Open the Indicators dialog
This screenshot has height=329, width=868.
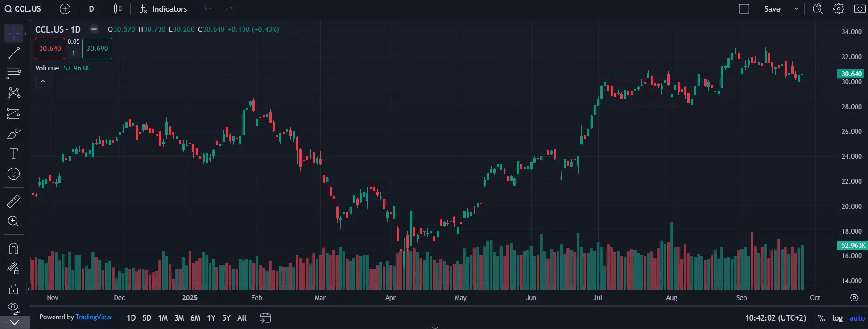coord(163,9)
